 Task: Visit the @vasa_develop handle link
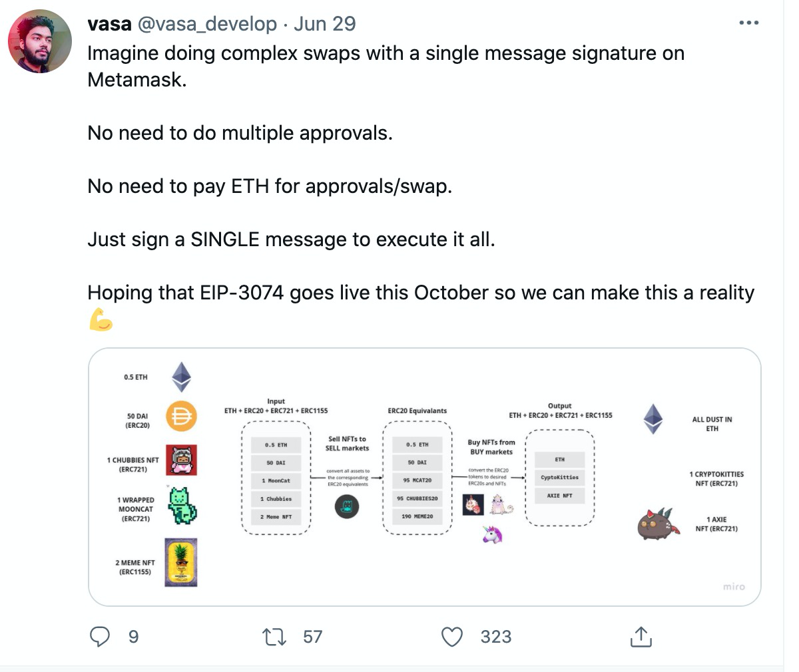click(207, 24)
